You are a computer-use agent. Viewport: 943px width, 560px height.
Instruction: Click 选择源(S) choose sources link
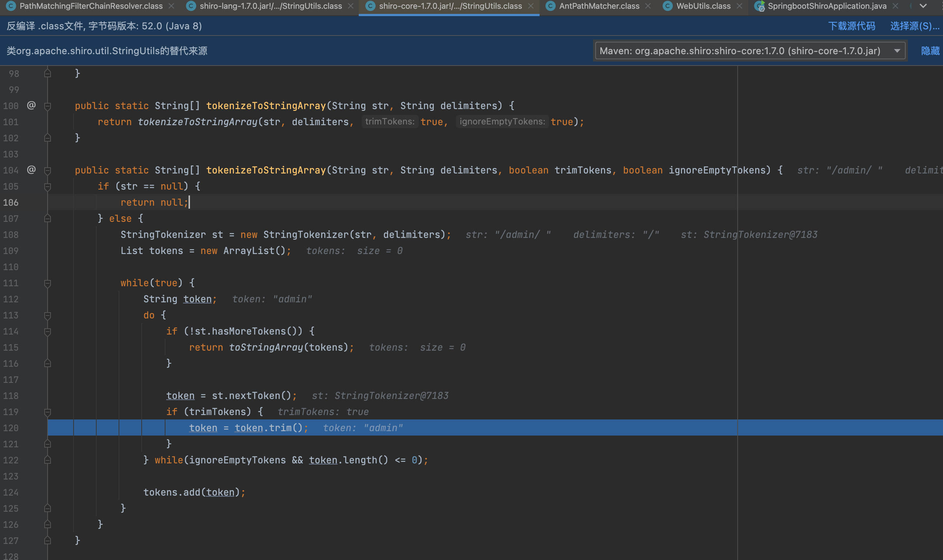915,26
